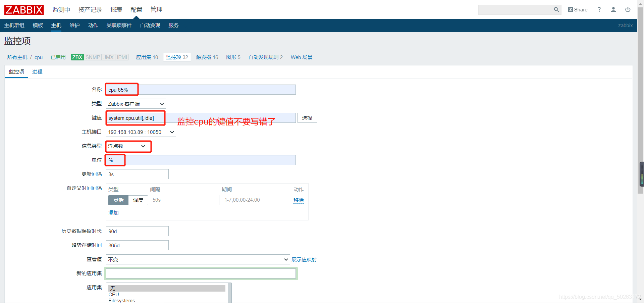Click the 已启用 status link
The image size is (644, 303).
pyautogui.click(x=58, y=57)
